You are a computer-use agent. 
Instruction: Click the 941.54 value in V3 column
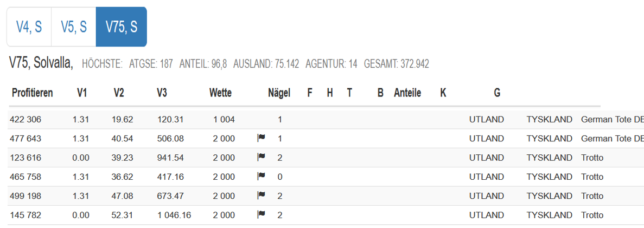pos(170,158)
